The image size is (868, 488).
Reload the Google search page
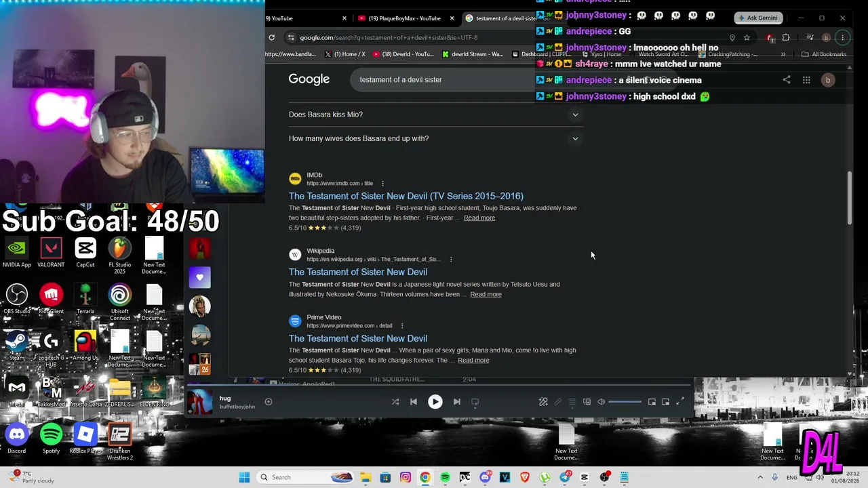tap(272, 37)
